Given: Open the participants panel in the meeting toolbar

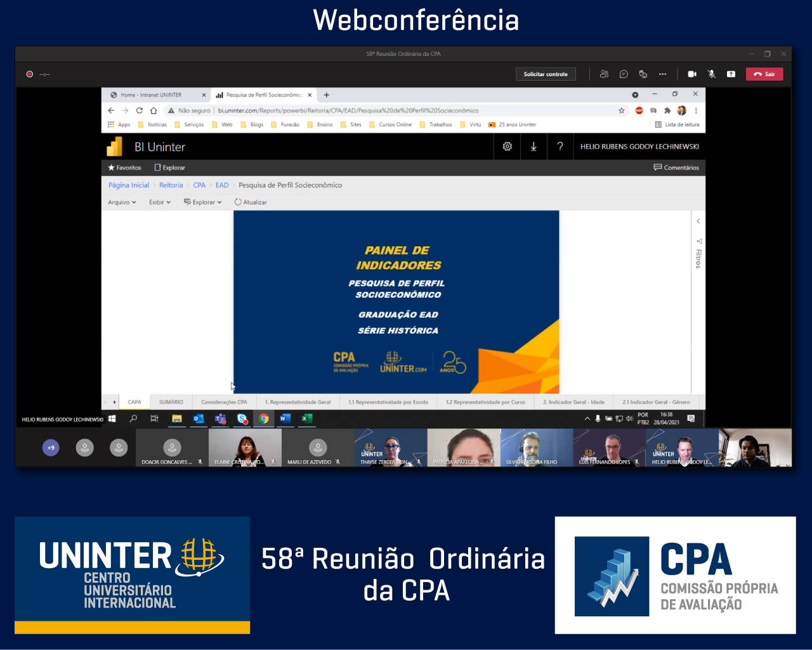Looking at the screenshot, I should point(604,74).
